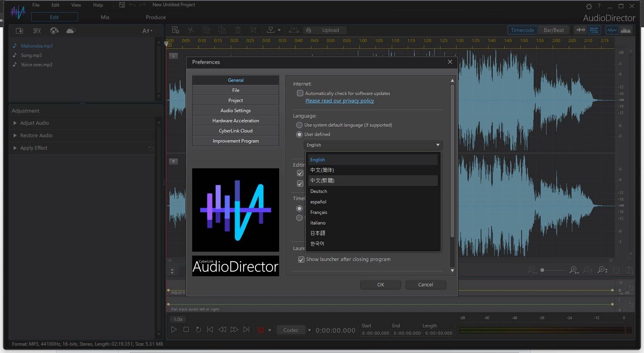Click the Upload button in toolbar
Viewport: 644px width, 353px height.
(x=325, y=30)
